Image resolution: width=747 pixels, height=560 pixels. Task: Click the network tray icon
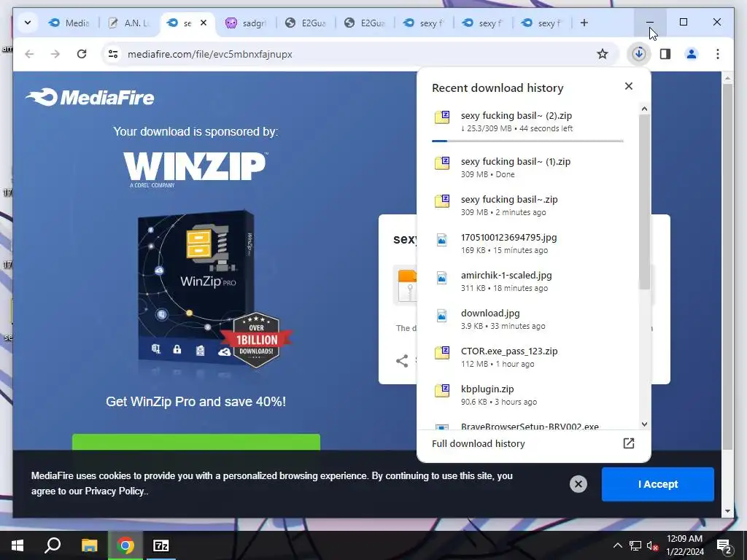pyautogui.click(x=635, y=545)
